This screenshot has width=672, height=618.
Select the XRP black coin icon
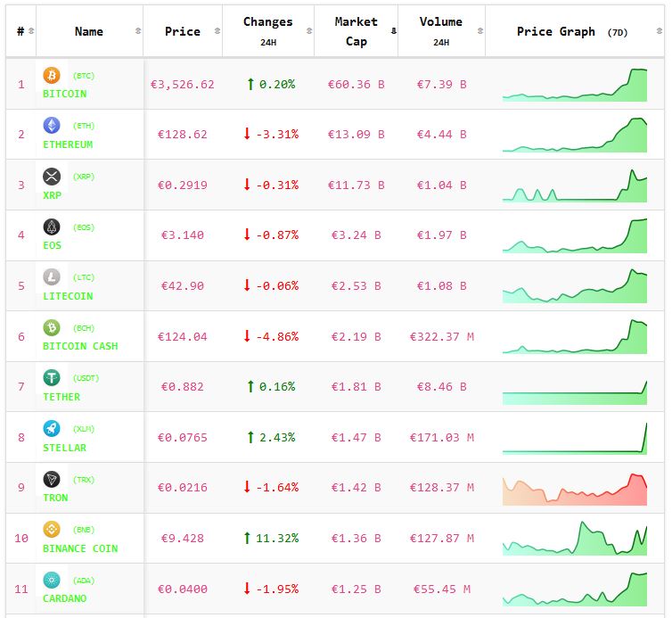pos(52,177)
